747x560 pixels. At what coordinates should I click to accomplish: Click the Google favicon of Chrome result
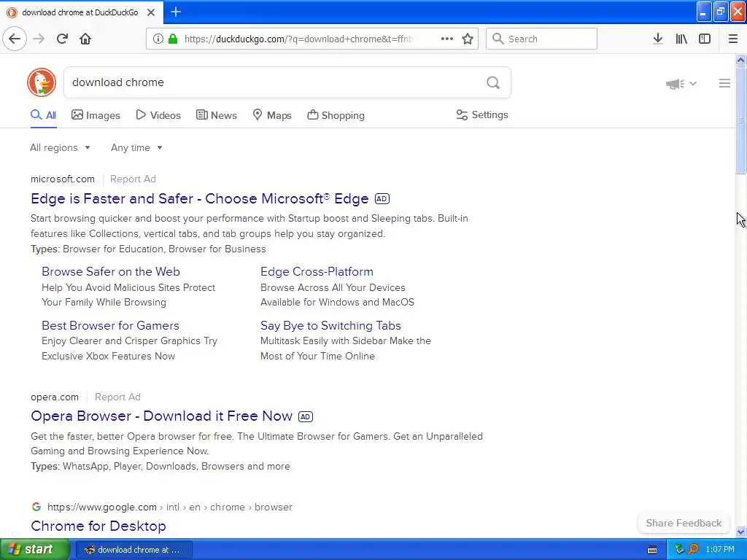36,507
